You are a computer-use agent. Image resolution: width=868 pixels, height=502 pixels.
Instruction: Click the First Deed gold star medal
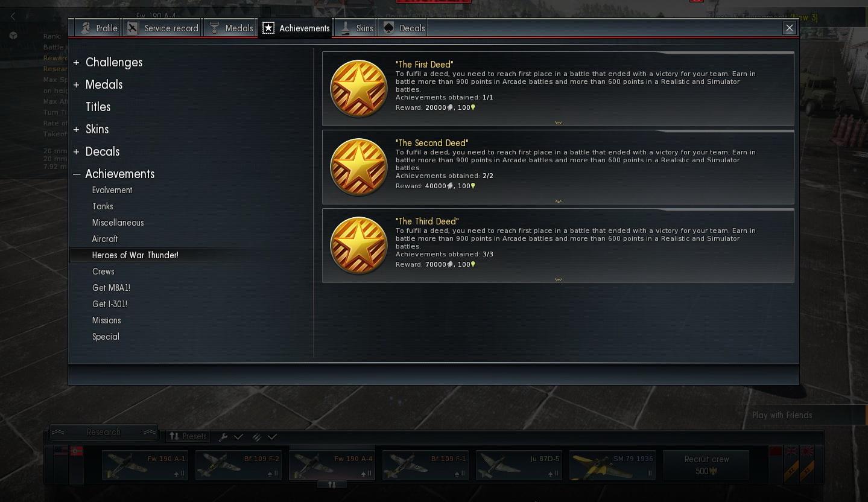[x=358, y=89]
